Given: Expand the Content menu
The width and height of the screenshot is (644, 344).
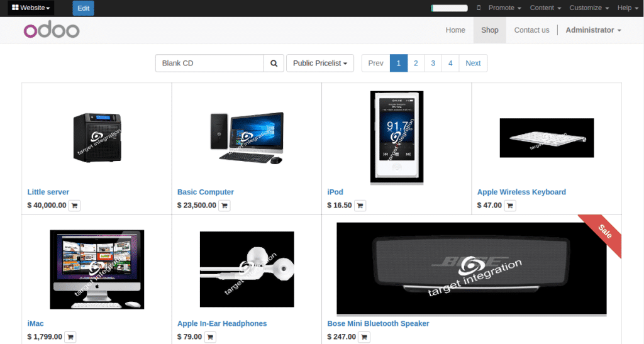Looking at the screenshot, I should click(x=545, y=8).
